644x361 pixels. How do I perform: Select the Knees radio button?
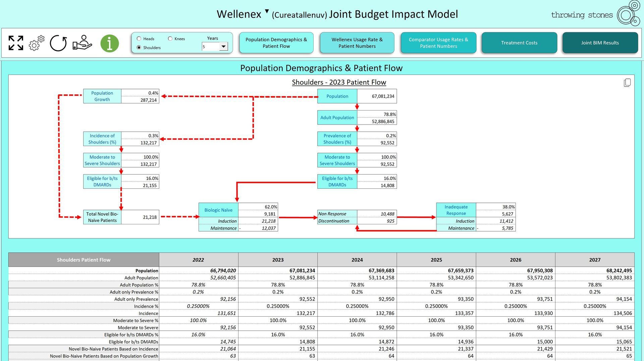[x=170, y=39]
